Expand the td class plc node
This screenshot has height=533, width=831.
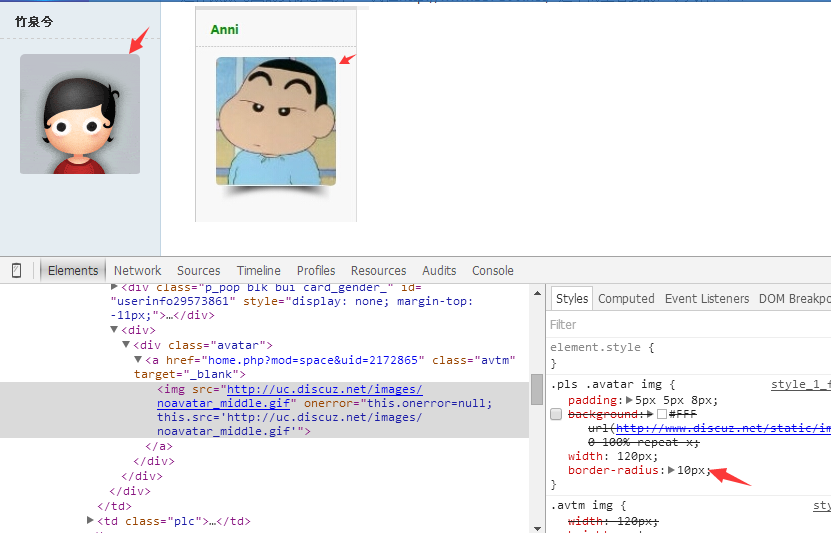click(x=90, y=520)
